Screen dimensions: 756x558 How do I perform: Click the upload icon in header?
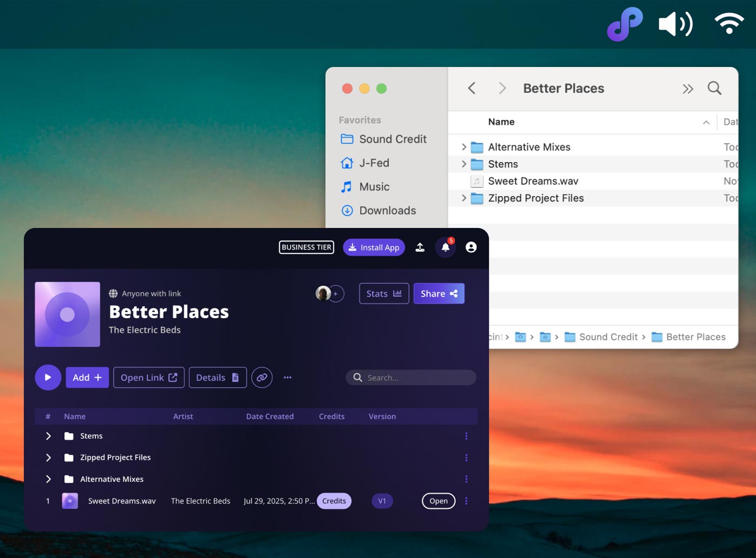[420, 247]
